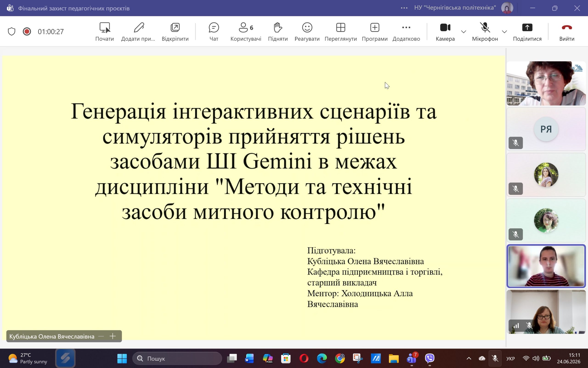Open the Snipping Tool from the taskbar

(358, 358)
